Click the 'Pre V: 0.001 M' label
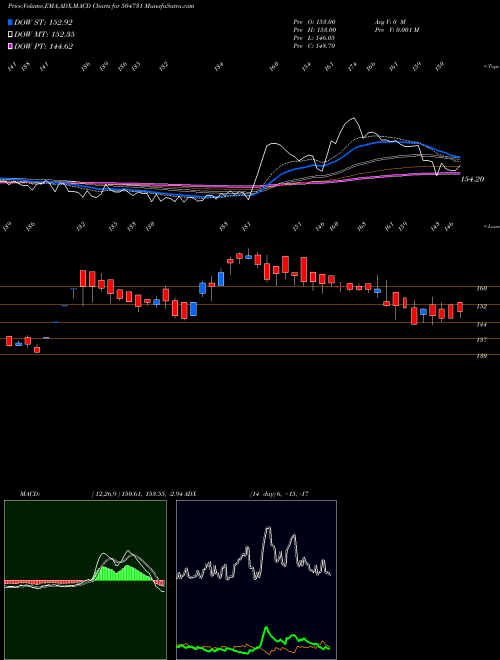The height and width of the screenshot is (660, 500). (396, 30)
